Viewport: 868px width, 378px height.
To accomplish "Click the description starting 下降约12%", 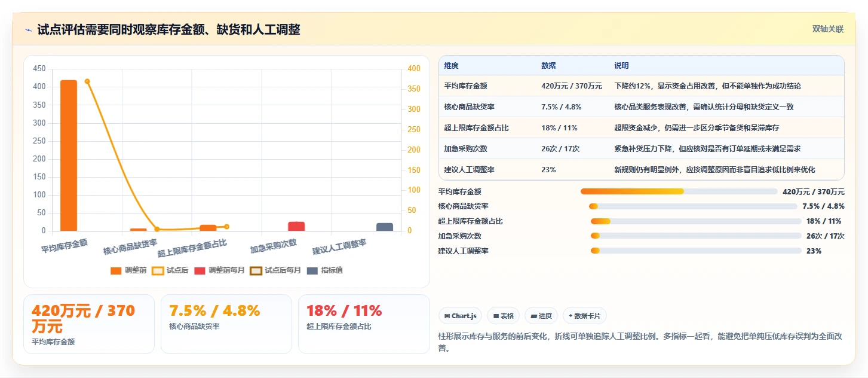I will (x=708, y=86).
